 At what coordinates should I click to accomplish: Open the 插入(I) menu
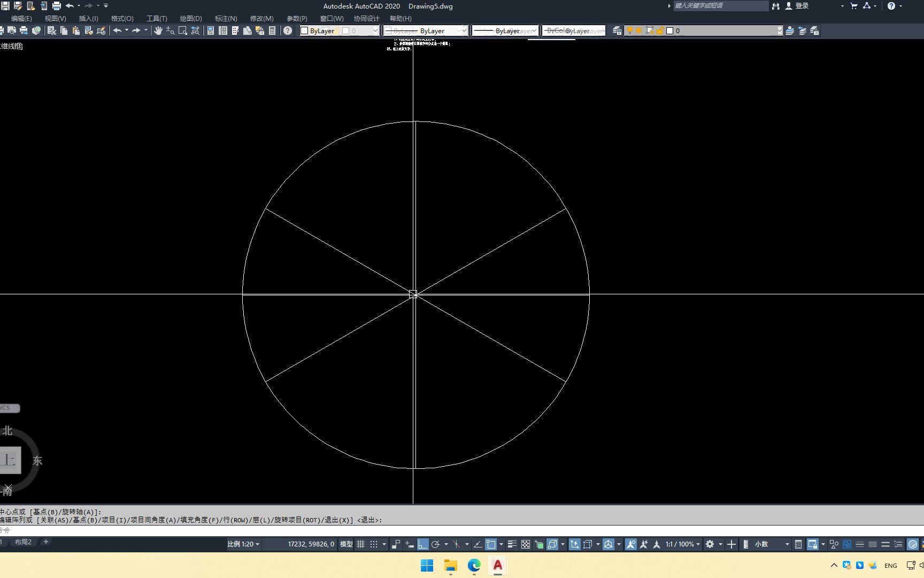coord(89,19)
